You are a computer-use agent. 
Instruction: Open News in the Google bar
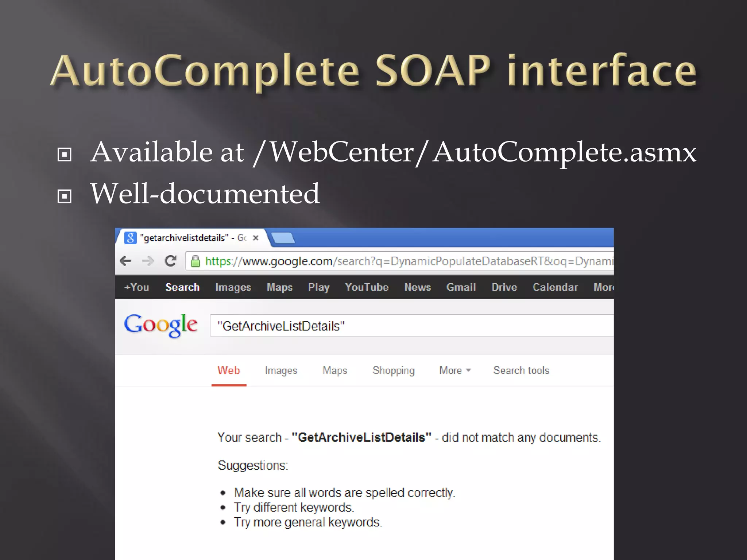pyautogui.click(x=418, y=287)
